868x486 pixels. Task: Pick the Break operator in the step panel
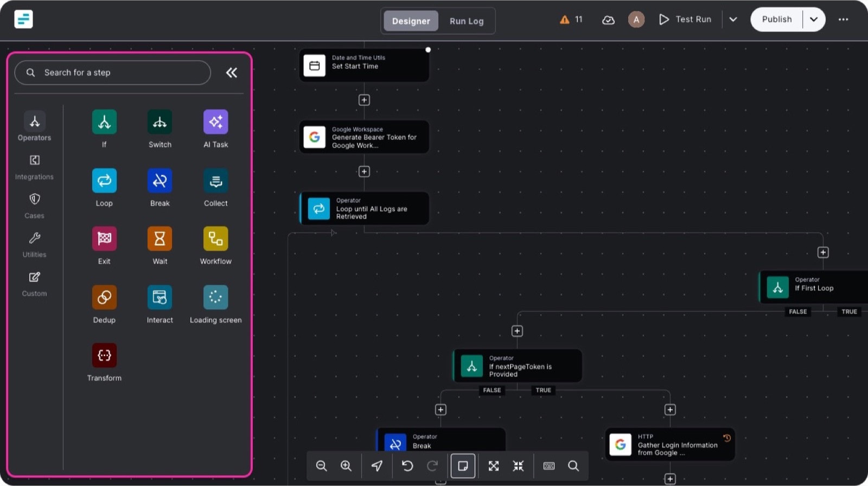pyautogui.click(x=159, y=181)
